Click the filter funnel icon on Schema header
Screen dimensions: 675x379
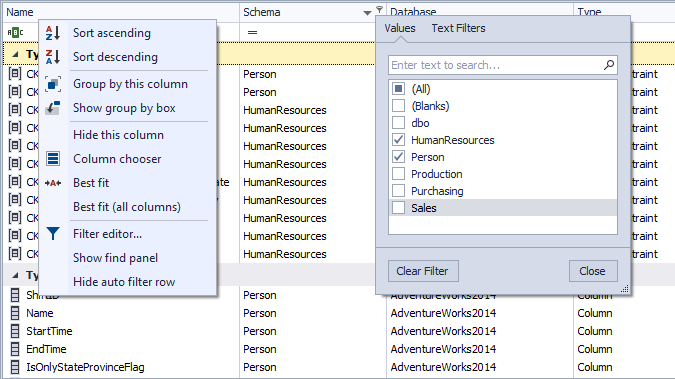[x=379, y=9]
